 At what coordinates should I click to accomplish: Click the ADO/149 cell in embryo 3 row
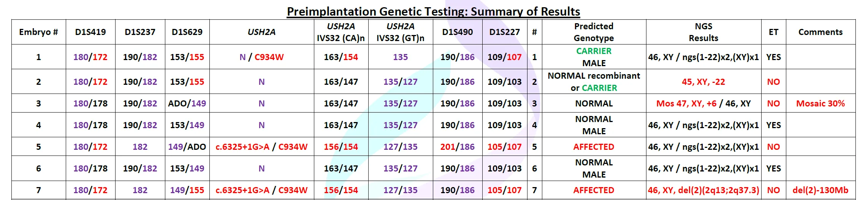[187, 103]
